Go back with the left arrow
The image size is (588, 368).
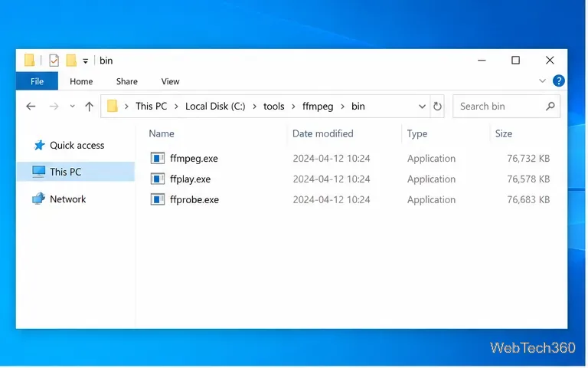coord(31,107)
